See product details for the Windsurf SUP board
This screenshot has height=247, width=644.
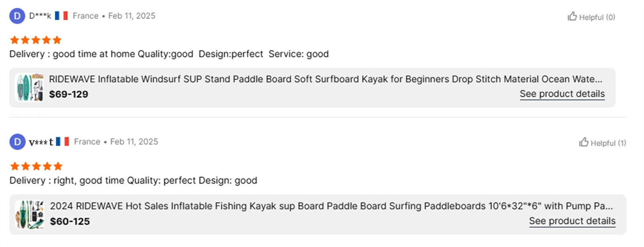(562, 94)
